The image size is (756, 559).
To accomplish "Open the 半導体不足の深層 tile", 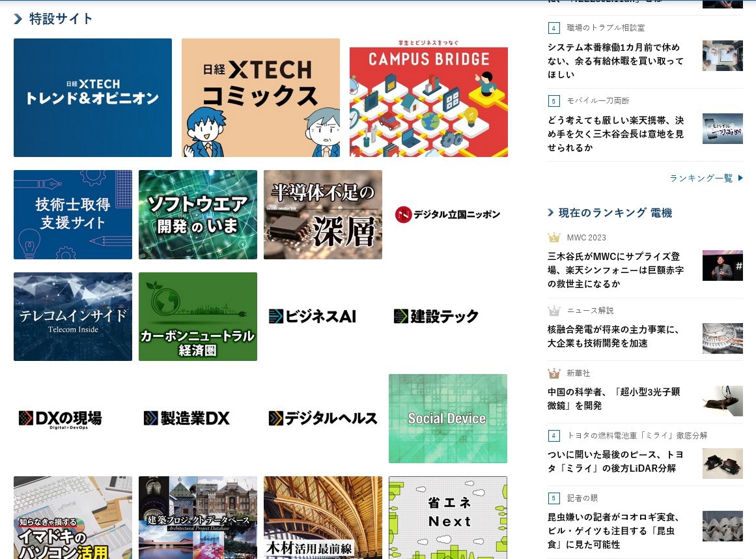I will (x=323, y=214).
